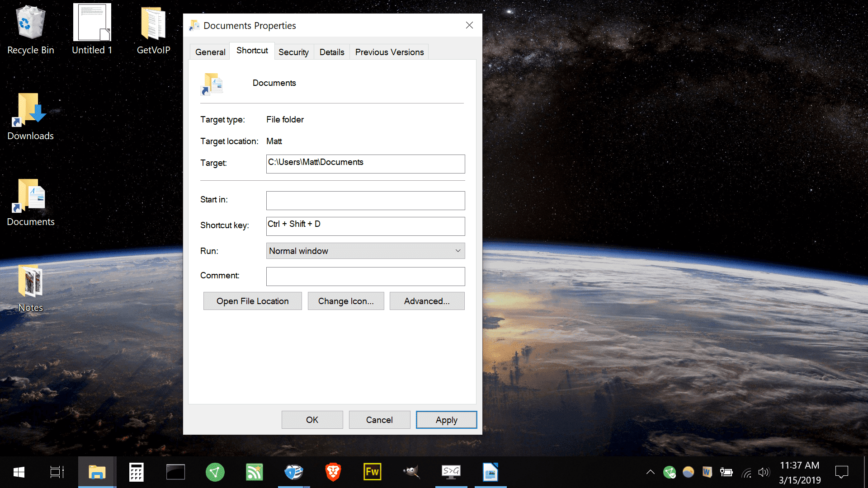
Task: Click the W tray icon
Action: 707,472
